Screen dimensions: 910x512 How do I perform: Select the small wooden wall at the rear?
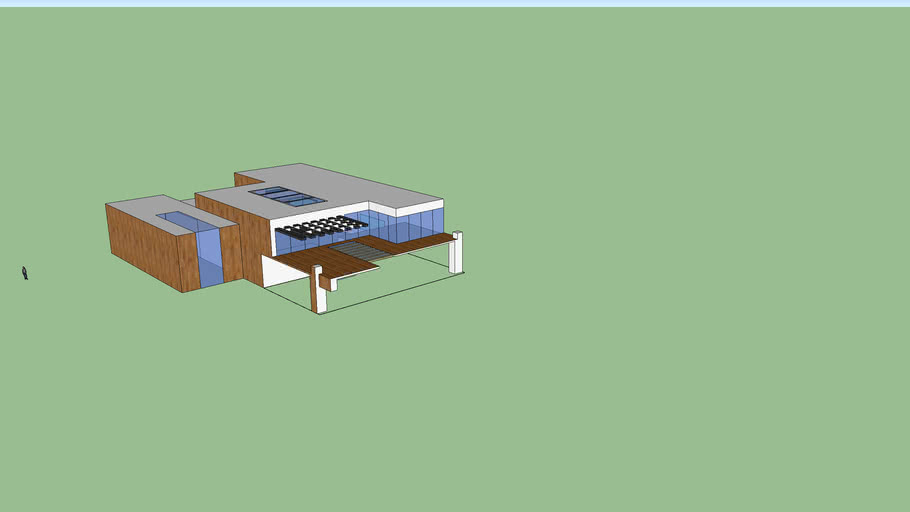[x=246, y=180]
